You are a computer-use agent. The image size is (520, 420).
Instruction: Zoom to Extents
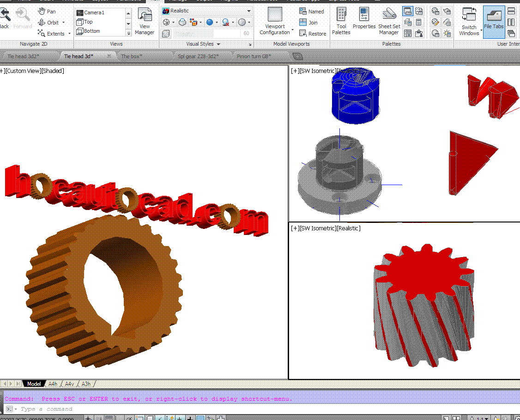(51, 34)
